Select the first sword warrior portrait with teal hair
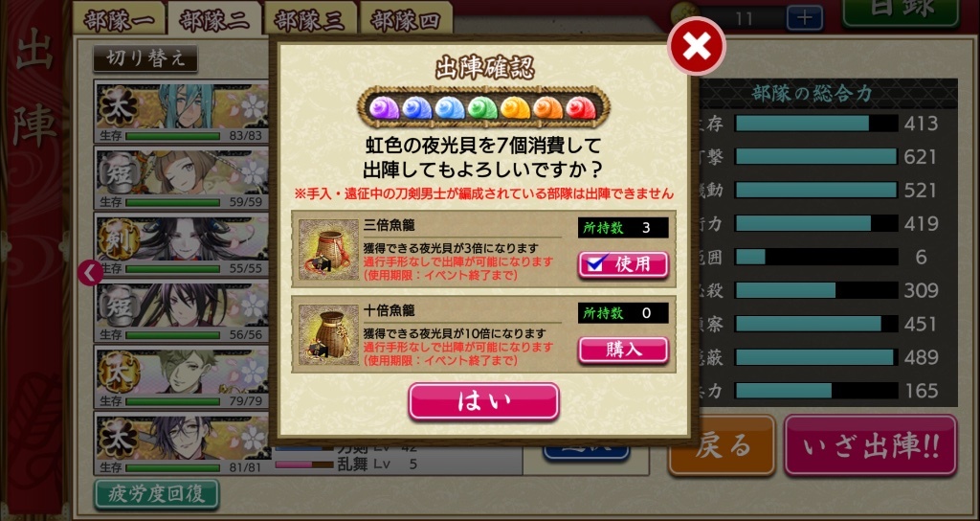This screenshot has width=980, height=521. 181,111
